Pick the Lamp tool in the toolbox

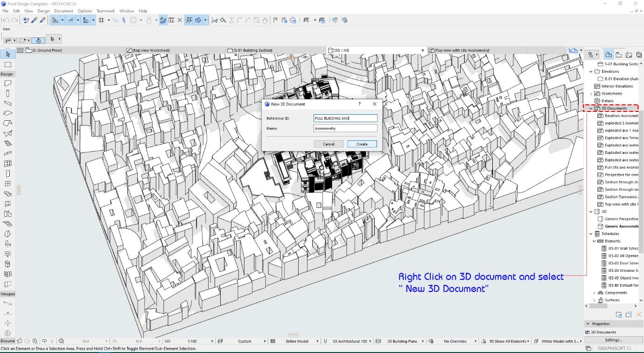coord(7,254)
